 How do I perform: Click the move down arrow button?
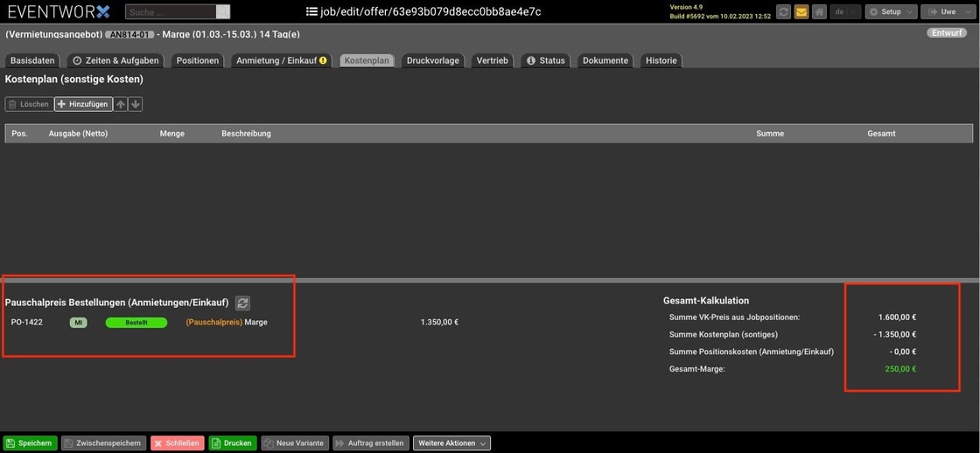pyautogui.click(x=136, y=104)
